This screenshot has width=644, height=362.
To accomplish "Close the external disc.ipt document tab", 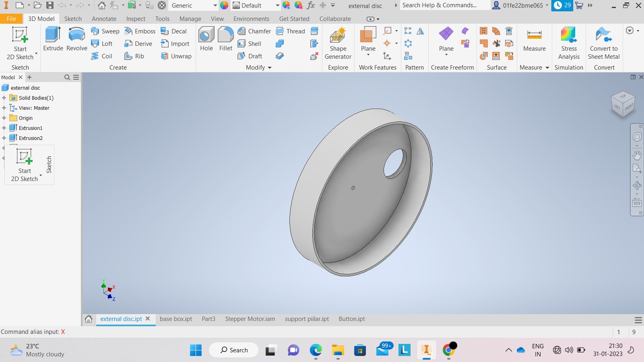I will click(148, 318).
